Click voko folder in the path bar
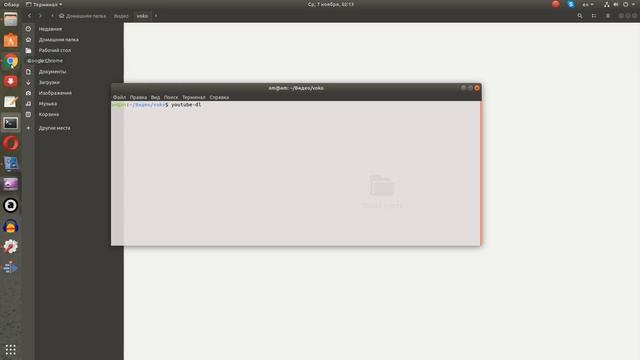The width and height of the screenshot is (640, 360). [142, 16]
